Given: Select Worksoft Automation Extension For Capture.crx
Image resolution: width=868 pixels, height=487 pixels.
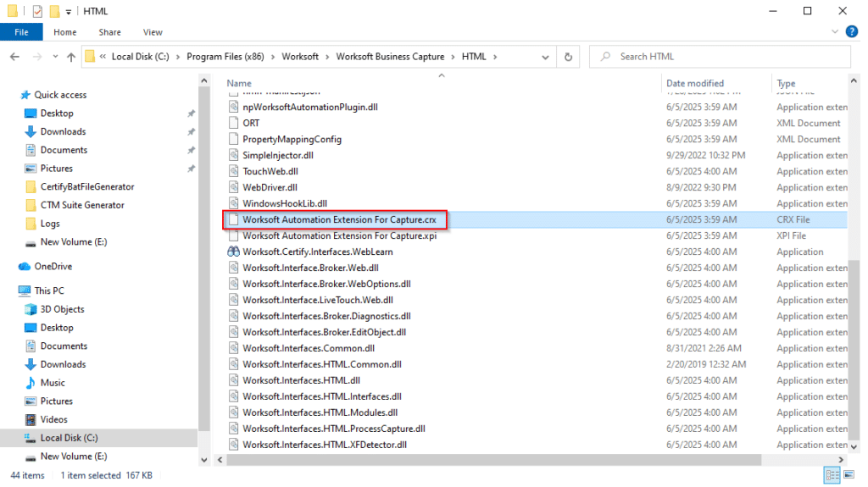Looking at the screenshot, I should coord(339,219).
